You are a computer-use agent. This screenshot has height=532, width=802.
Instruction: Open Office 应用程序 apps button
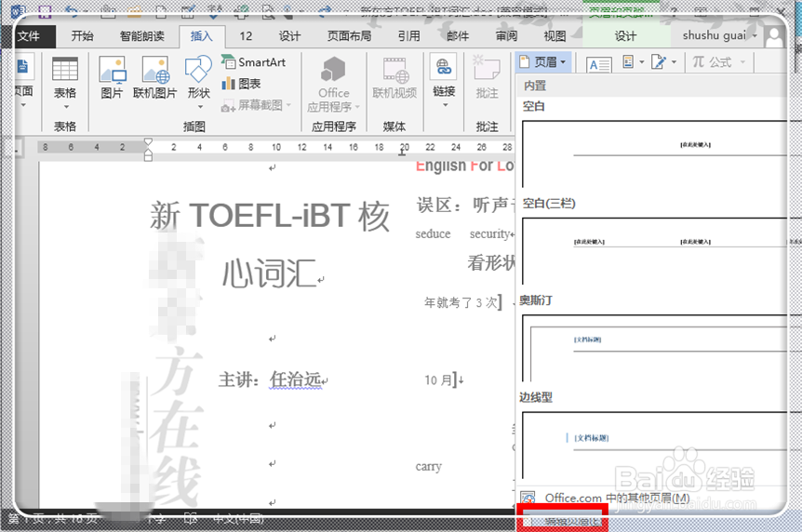tap(333, 84)
